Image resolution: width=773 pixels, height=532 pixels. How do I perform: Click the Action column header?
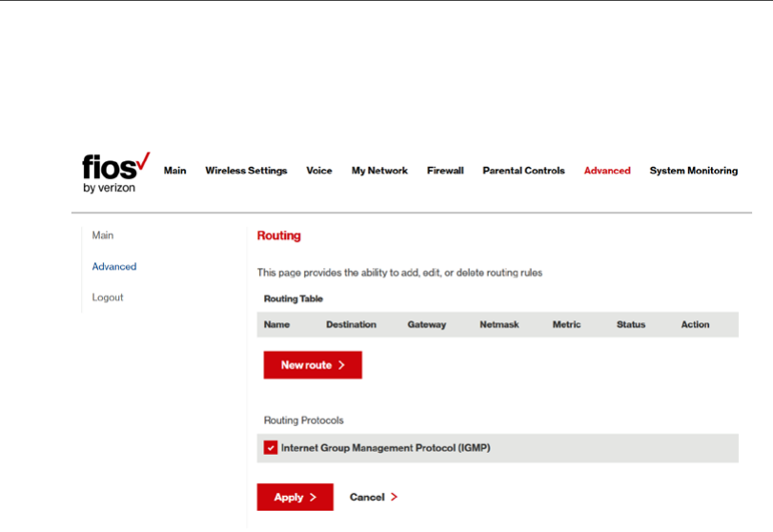pos(695,324)
